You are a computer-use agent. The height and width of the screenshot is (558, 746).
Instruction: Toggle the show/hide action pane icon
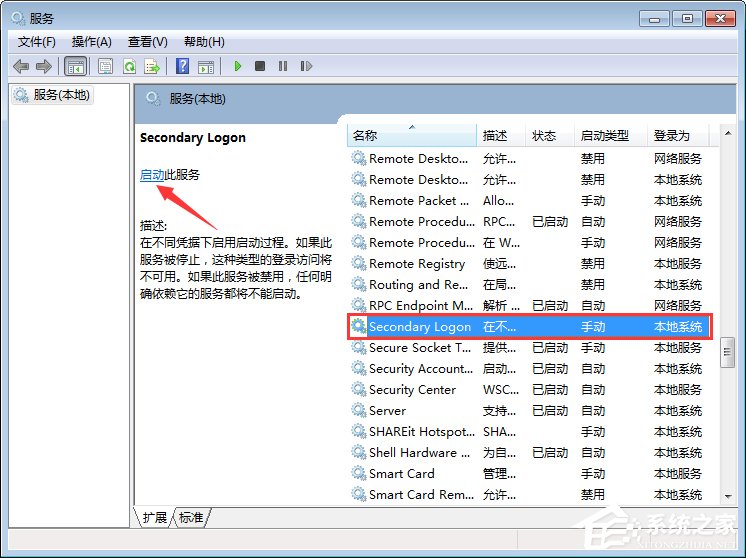206,66
